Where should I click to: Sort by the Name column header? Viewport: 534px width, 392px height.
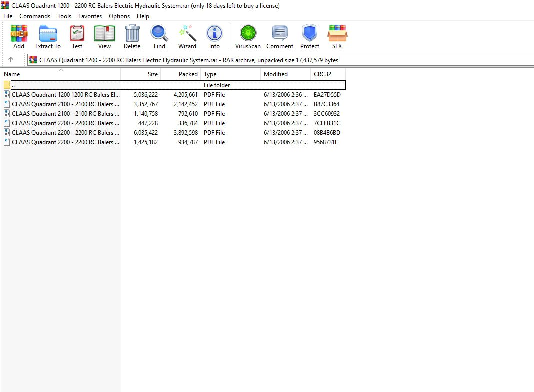point(60,74)
